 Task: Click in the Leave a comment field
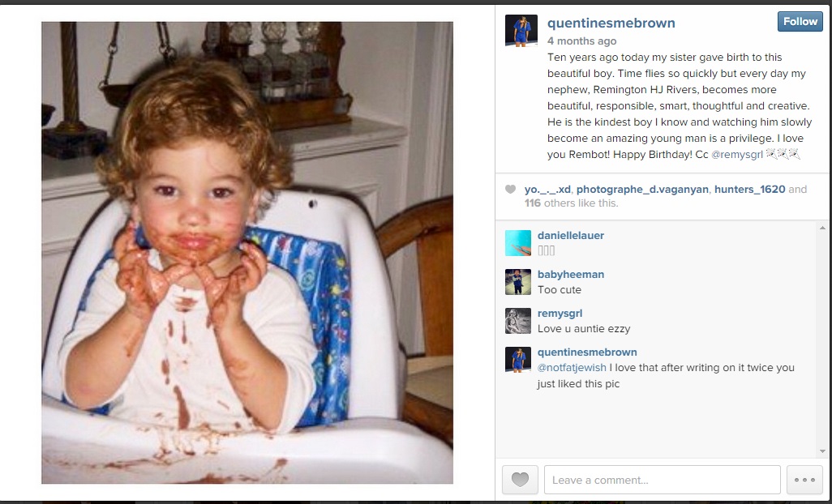(x=663, y=480)
